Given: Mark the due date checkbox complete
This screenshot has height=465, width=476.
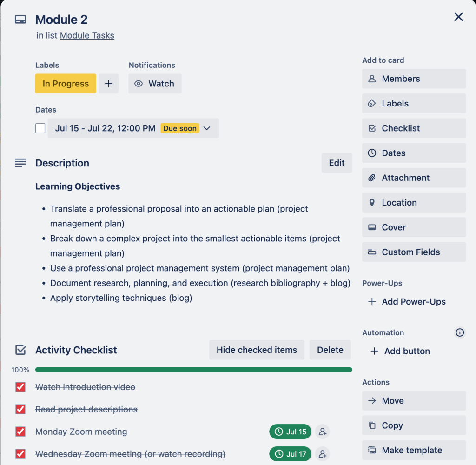Looking at the screenshot, I should coord(40,128).
